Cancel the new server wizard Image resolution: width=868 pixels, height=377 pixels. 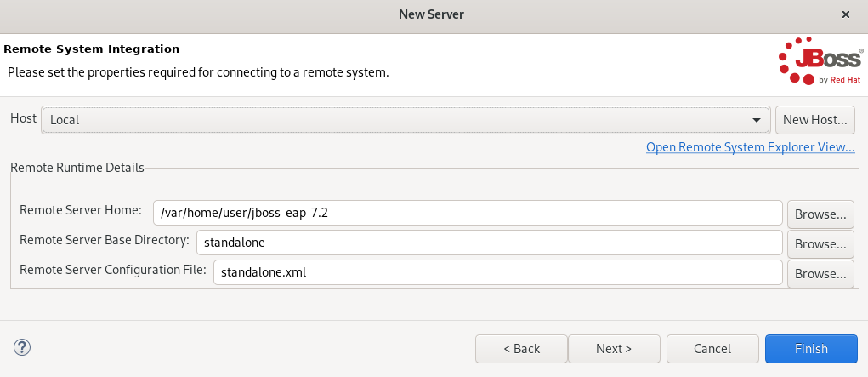click(x=712, y=348)
